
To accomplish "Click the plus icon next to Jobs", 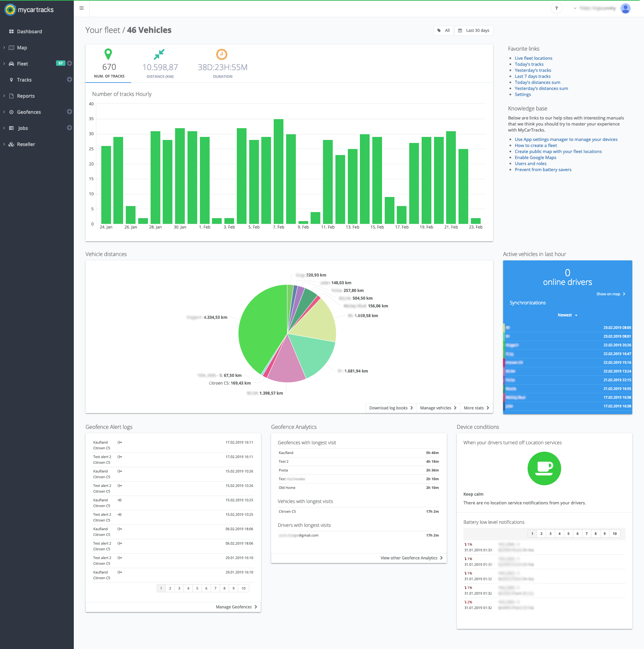I will point(69,128).
